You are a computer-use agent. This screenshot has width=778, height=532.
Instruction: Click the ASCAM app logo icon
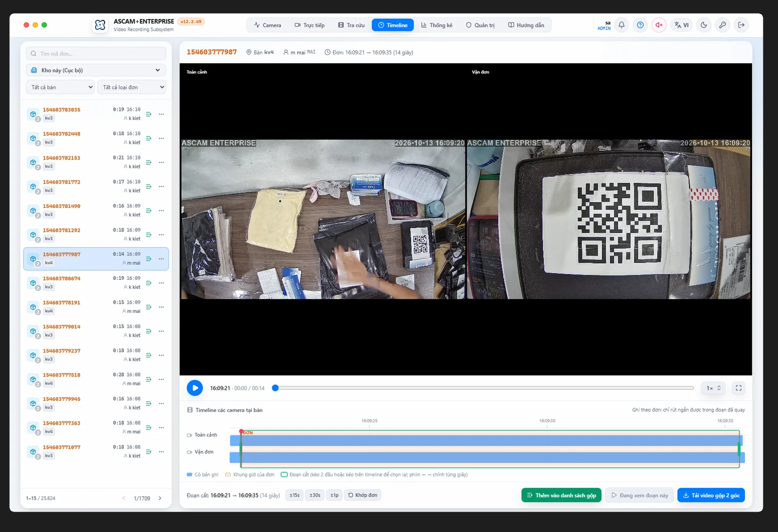(100, 25)
